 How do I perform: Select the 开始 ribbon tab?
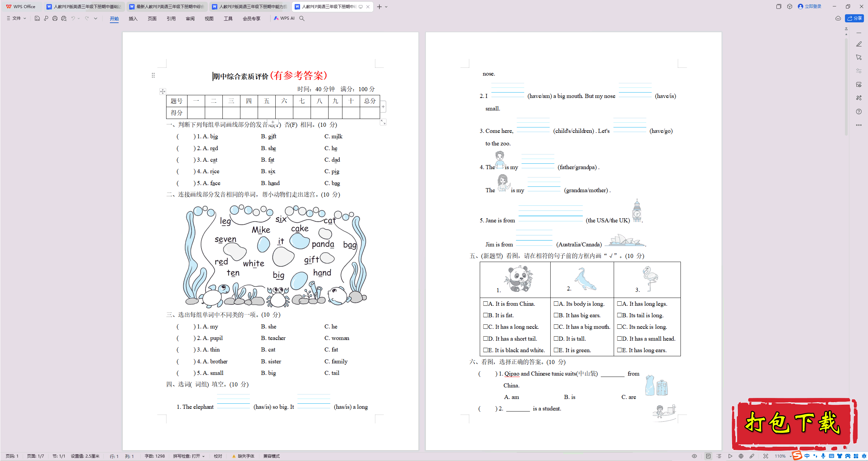tap(114, 19)
